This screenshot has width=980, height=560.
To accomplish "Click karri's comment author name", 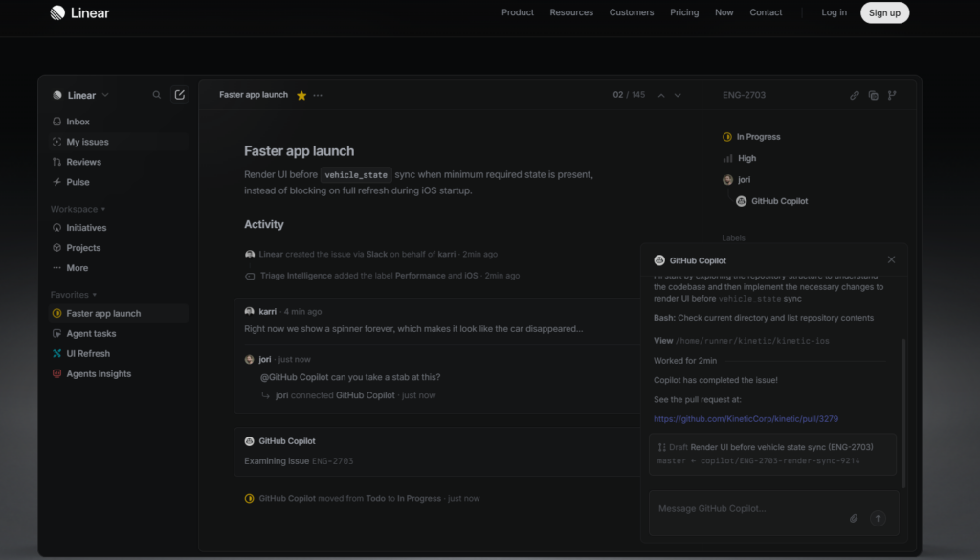I will (x=268, y=311).
